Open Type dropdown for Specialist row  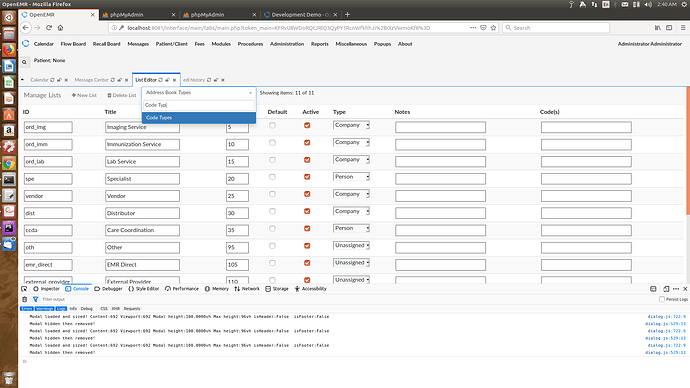tap(351, 177)
